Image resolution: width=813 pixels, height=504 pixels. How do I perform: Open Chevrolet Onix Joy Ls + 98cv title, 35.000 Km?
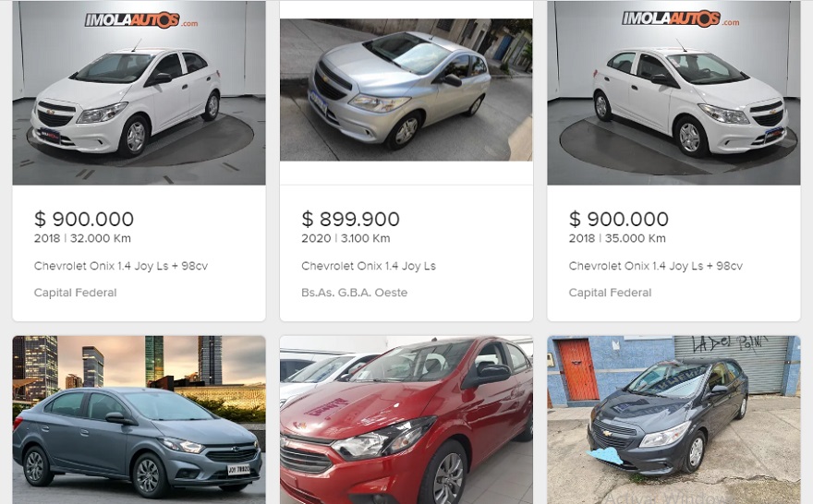tap(655, 266)
